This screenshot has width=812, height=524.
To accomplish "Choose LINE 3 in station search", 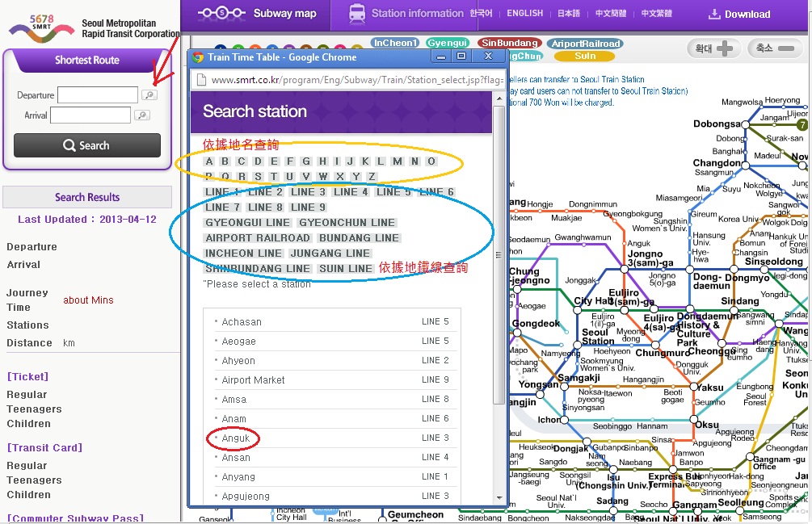I will 308,192.
